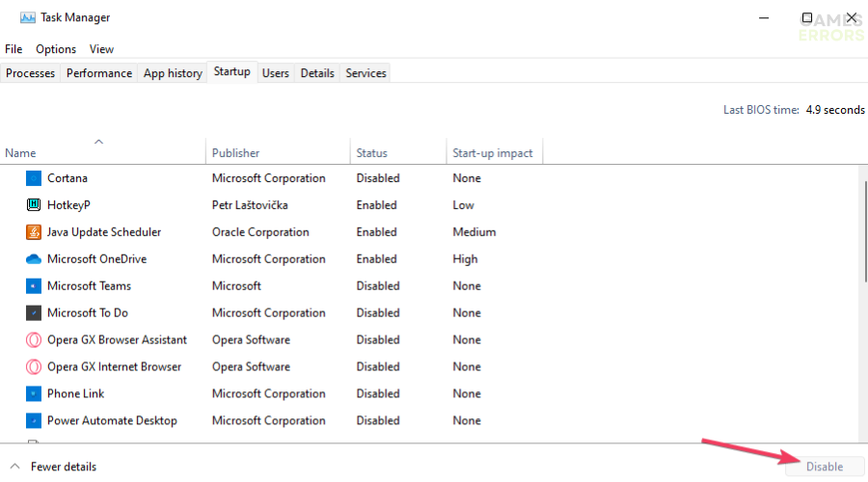868x482 pixels.
Task: Click the Microsoft To Do icon
Action: 34,312
